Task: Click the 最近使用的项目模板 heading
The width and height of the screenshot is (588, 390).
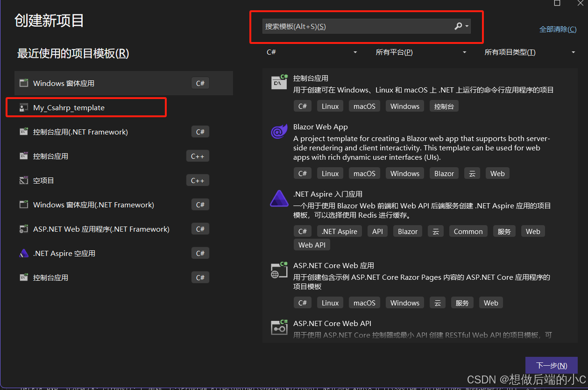Action: pos(73,53)
